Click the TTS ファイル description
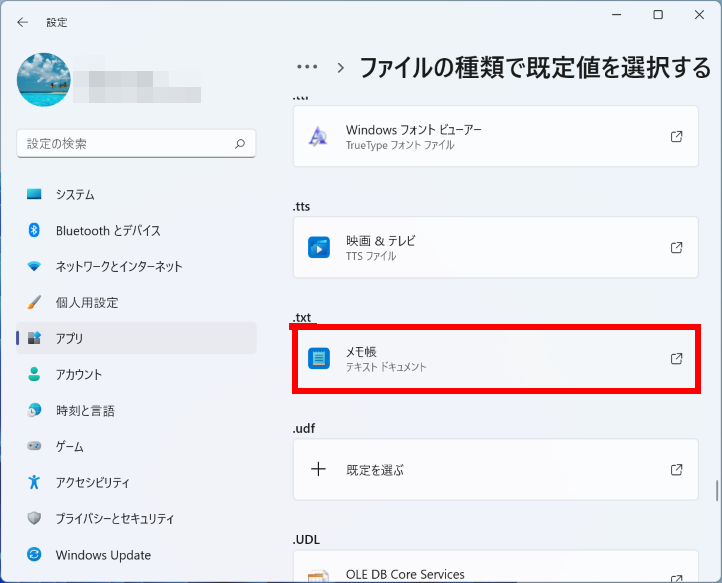 (371, 256)
